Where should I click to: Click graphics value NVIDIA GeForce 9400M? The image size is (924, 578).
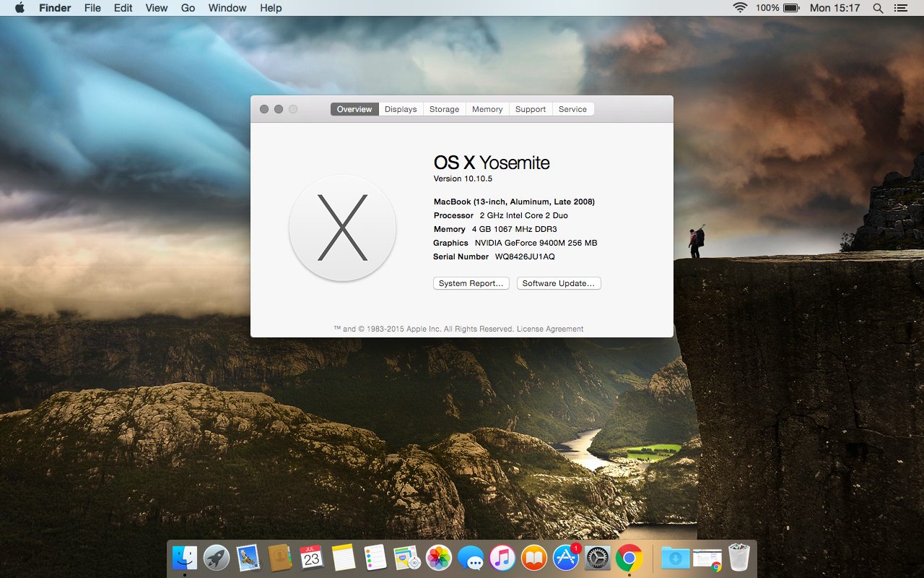(x=536, y=243)
